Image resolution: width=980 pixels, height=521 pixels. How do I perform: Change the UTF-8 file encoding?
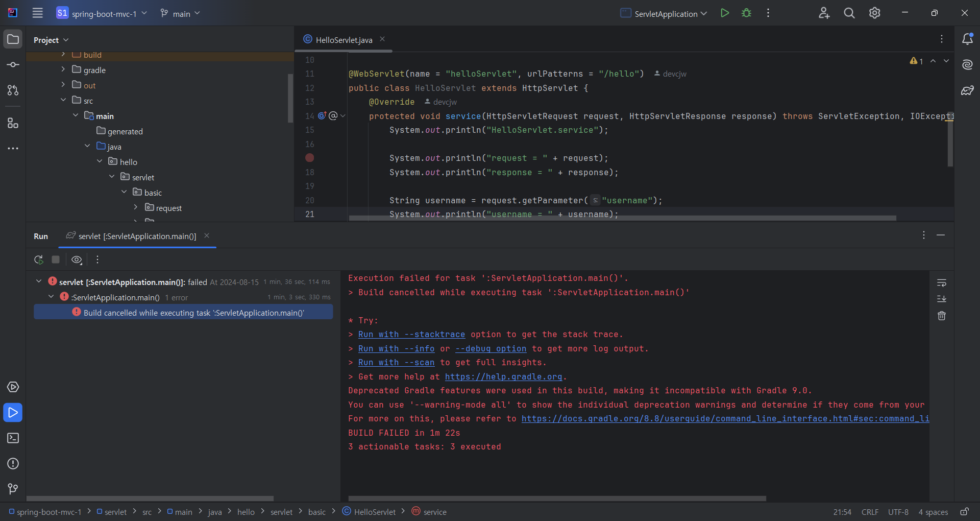[898, 512]
